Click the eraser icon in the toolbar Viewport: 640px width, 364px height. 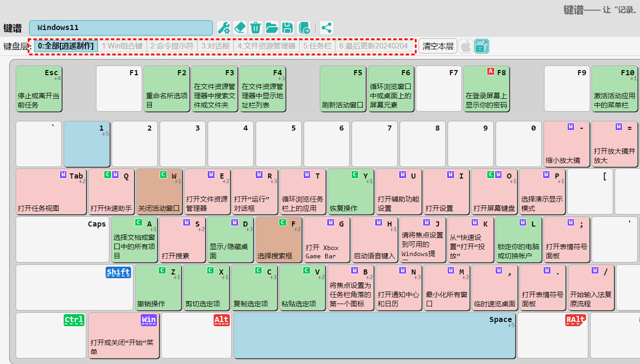239,28
